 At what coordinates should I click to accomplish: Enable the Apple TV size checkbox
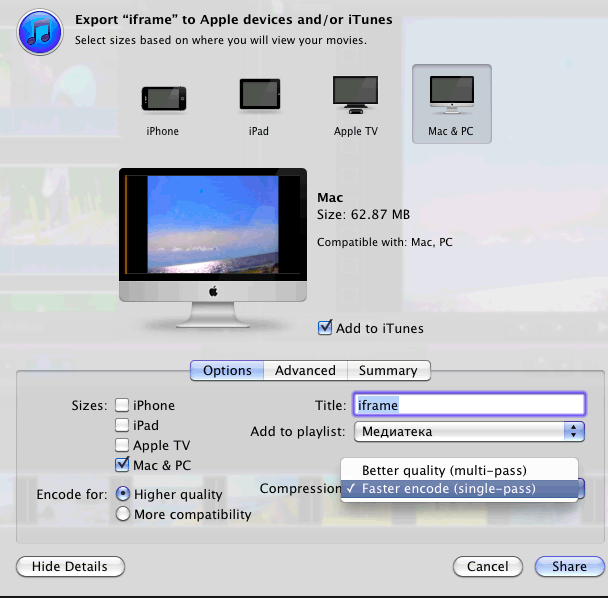pos(122,445)
